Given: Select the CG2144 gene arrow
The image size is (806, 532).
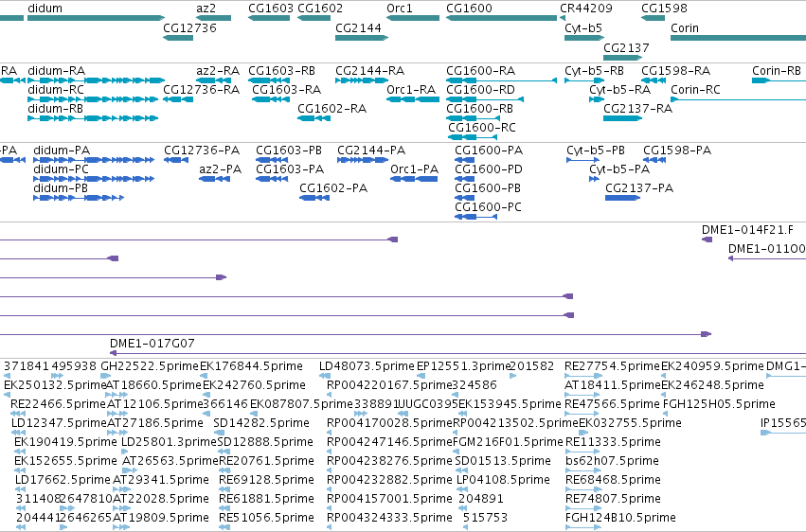Looking at the screenshot, I should (x=362, y=38).
